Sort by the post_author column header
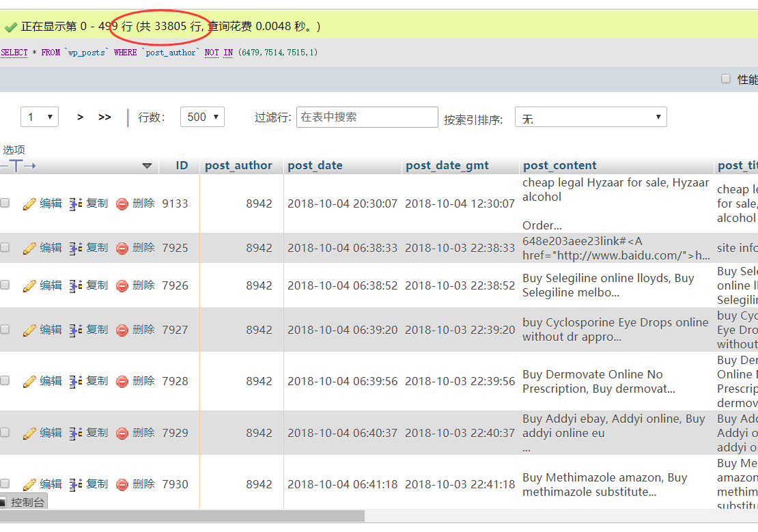Screen dimensions: 758x532 click(x=238, y=165)
